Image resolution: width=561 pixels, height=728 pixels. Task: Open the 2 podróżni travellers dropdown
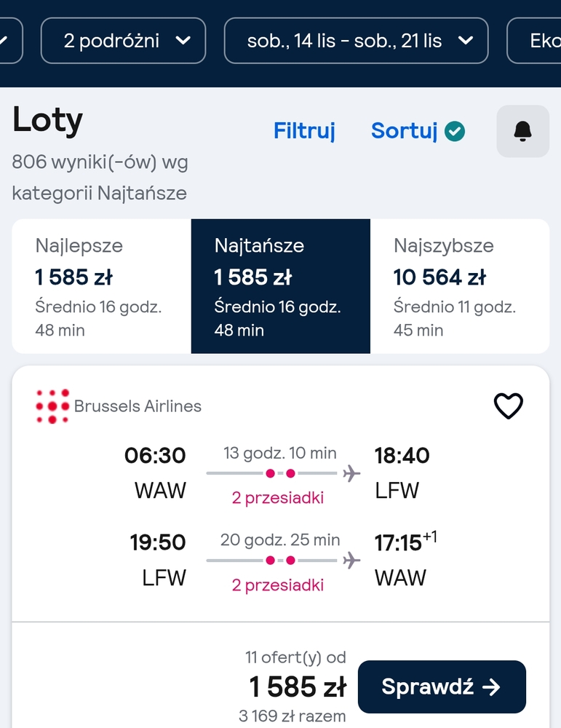[124, 41]
